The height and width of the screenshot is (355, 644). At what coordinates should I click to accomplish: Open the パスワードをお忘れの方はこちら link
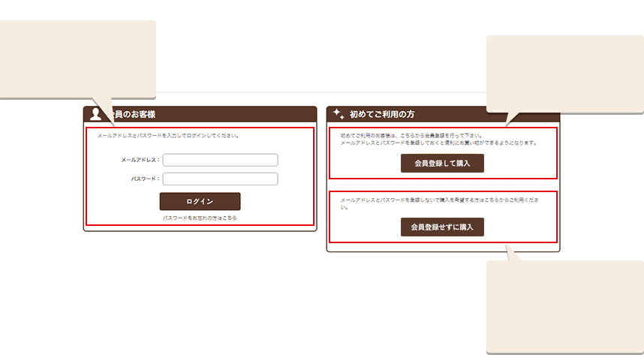tap(200, 218)
